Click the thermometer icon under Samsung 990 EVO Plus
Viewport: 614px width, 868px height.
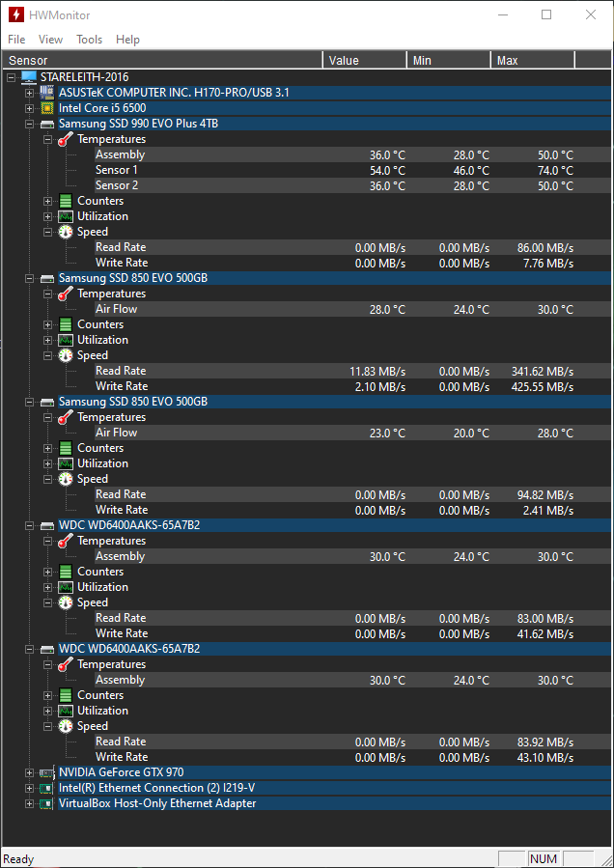pyautogui.click(x=66, y=139)
